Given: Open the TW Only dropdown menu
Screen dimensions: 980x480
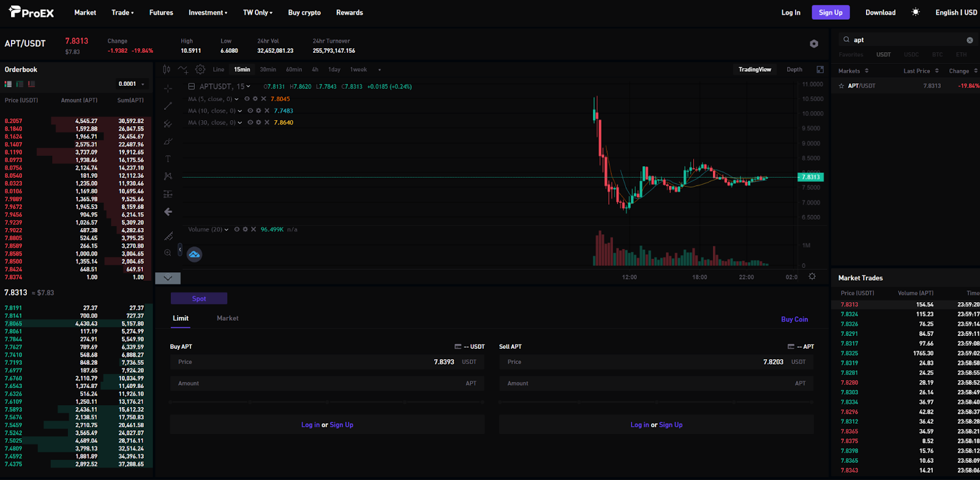Looking at the screenshot, I should click(x=257, y=12).
